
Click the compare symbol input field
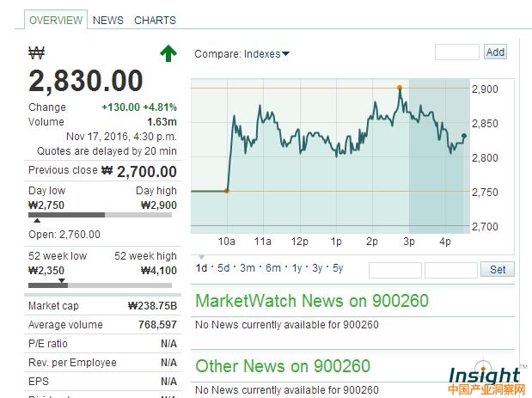456,52
